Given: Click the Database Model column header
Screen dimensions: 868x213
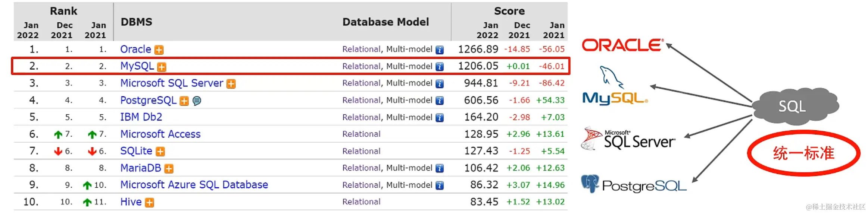Looking at the screenshot, I should pyautogui.click(x=386, y=22).
